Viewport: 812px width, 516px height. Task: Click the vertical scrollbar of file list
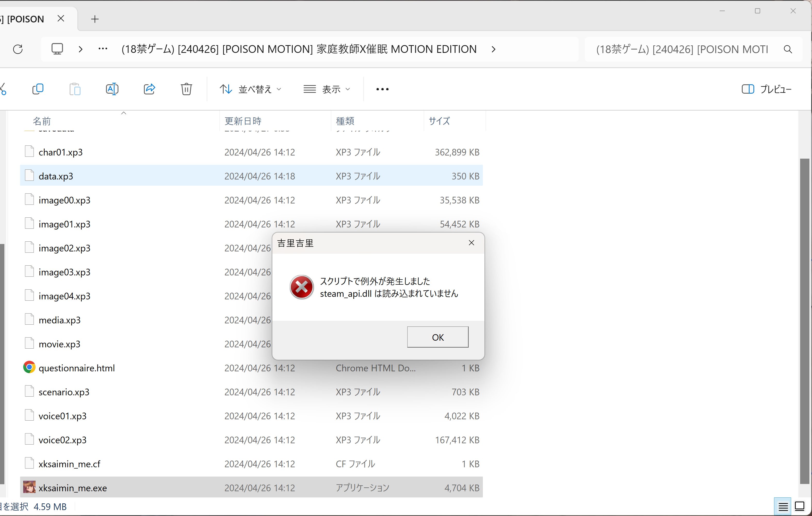pos(805,320)
